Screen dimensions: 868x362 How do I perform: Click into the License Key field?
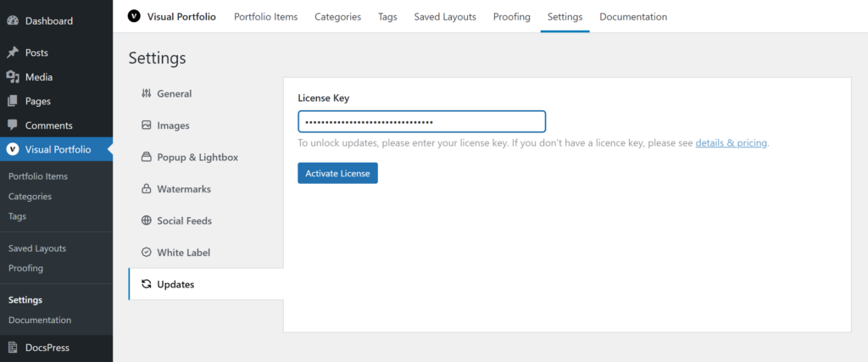(421, 122)
